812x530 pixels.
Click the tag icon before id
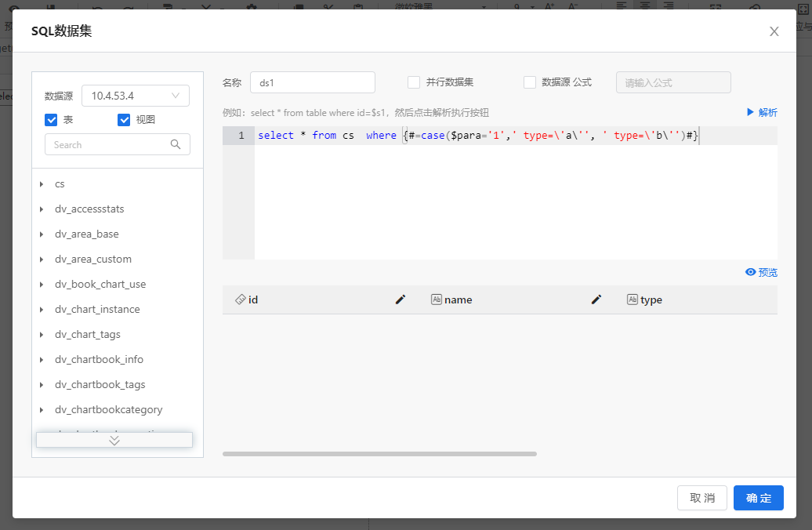[240, 299]
